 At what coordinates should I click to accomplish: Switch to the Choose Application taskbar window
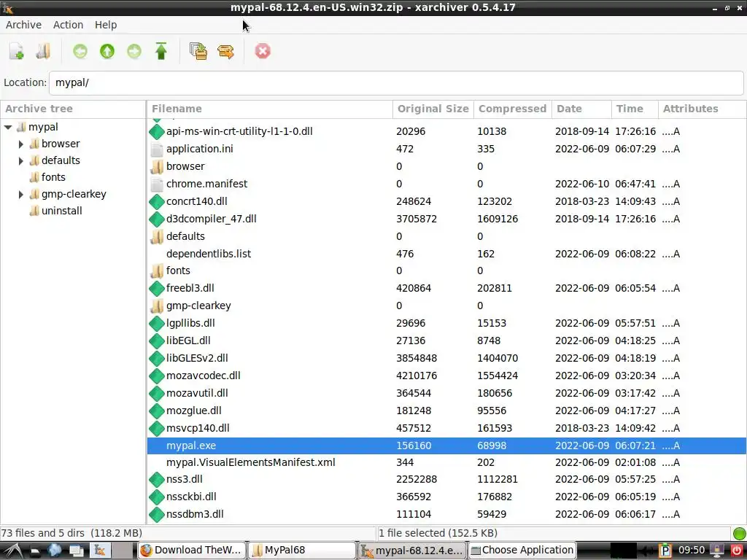coord(522,551)
